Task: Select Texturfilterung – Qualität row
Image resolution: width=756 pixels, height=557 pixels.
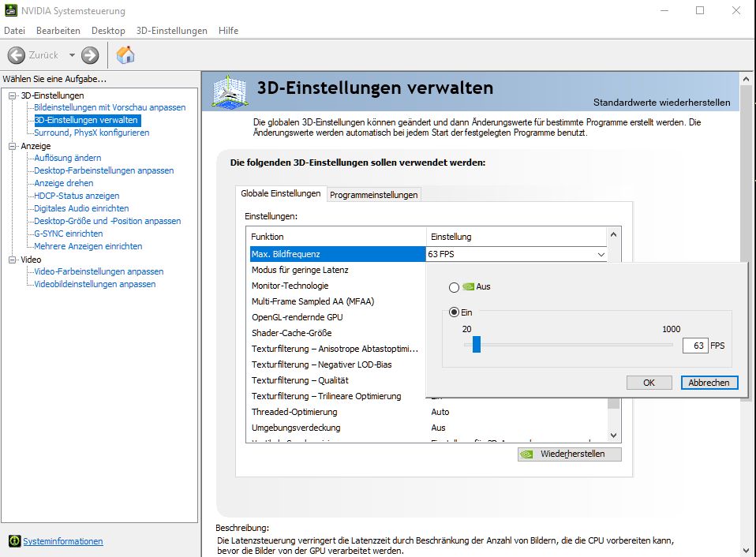Action: click(338, 380)
